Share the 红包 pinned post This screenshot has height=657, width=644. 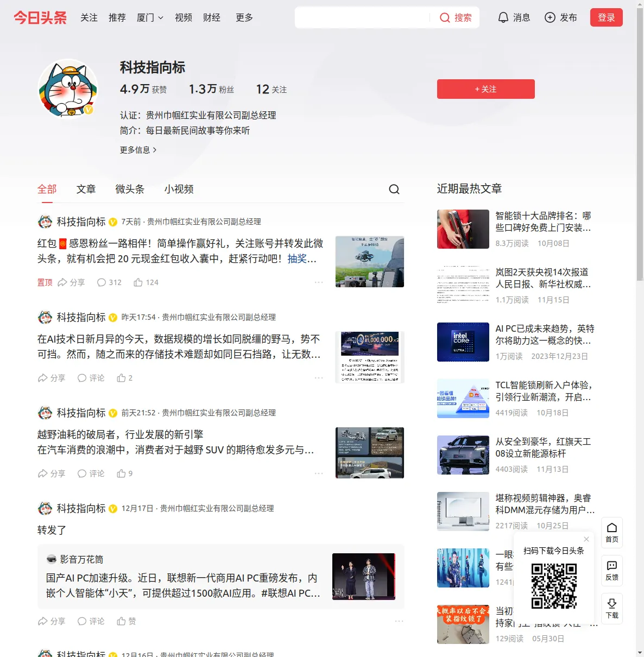[x=71, y=282]
